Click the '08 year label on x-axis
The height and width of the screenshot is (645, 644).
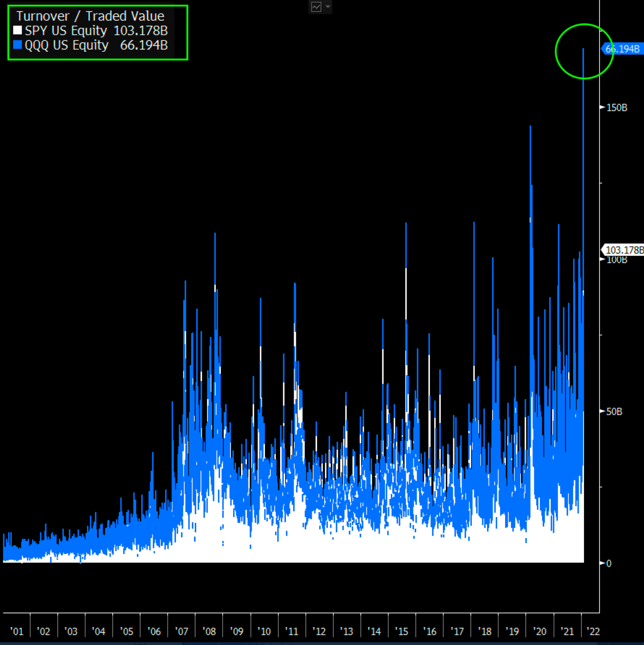(x=209, y=631)
